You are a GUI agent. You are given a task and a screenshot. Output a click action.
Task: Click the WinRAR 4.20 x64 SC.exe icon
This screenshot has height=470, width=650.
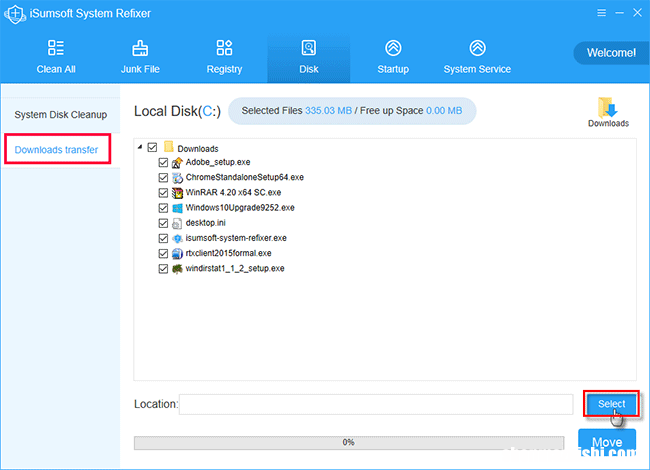click(x=177, y=193)
